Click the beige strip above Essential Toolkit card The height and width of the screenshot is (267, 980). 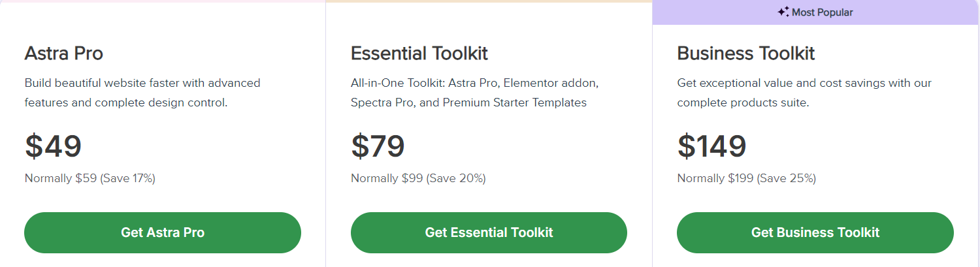pyautogui.click(x=489, y=1)
